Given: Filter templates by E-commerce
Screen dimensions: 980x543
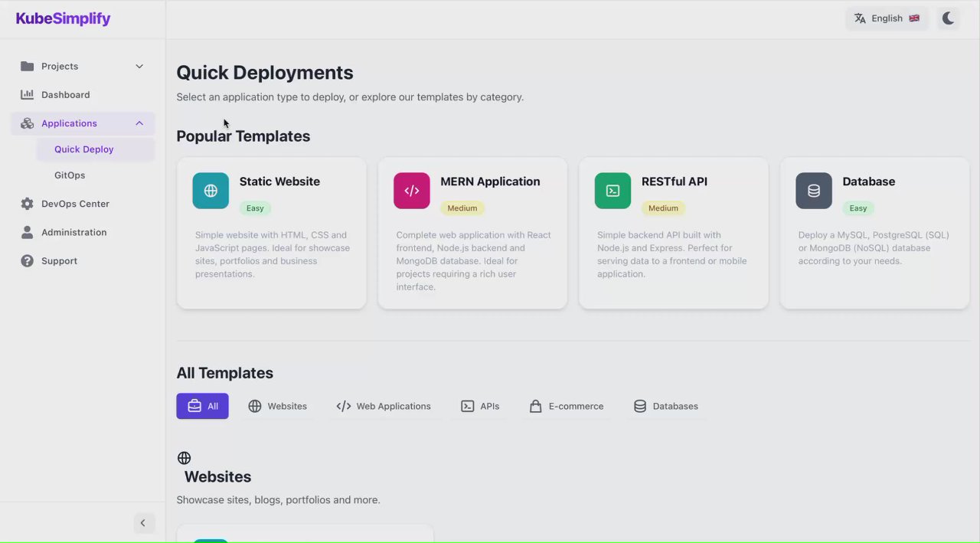Looking at the screenshot, I should 567,406.
